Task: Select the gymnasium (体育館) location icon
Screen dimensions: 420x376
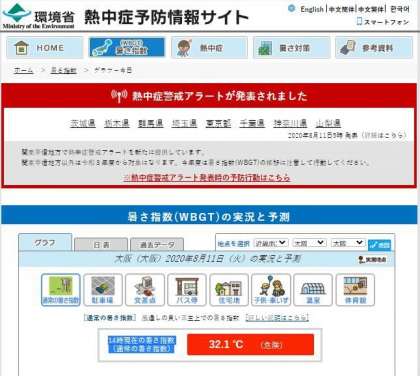Action: click(x=355, y=290)
